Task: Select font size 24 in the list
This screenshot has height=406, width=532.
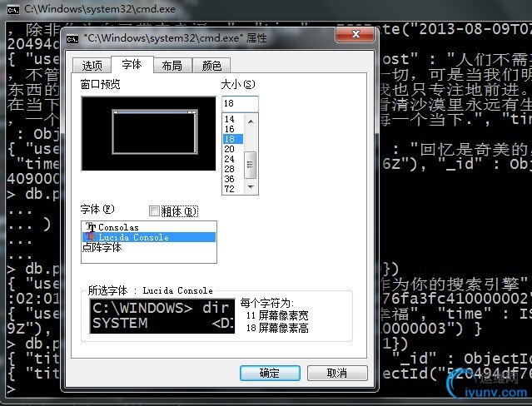Action: pyautogui.click(x=233, y=159)
